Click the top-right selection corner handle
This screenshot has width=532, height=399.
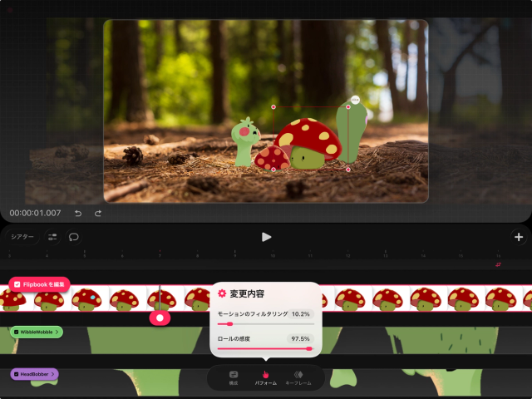pos(348,107)
